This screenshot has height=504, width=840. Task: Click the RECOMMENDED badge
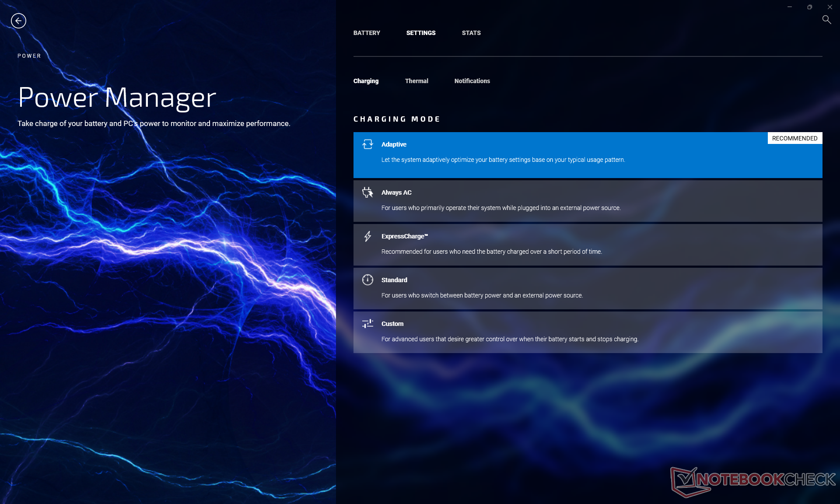(794, 138)
